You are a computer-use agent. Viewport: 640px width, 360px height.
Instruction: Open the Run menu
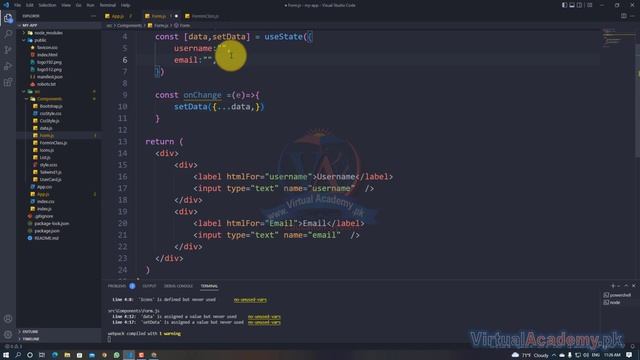[x=90, y=5]
